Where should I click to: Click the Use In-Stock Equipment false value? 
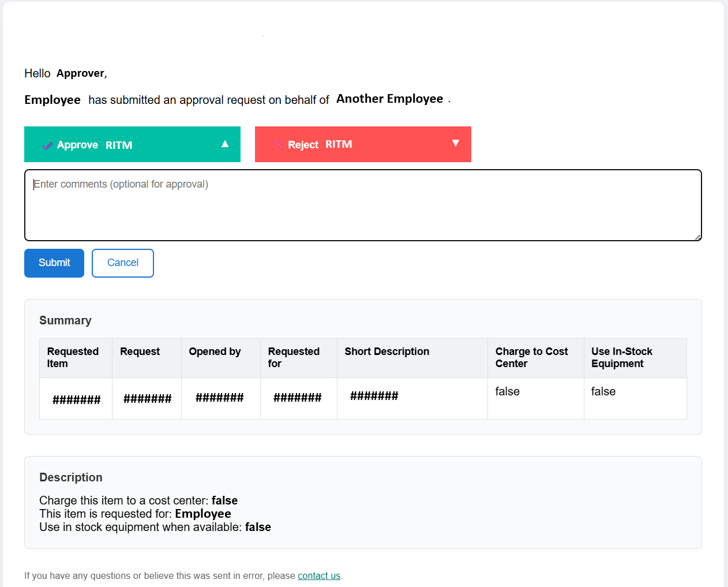pos(603,391)
